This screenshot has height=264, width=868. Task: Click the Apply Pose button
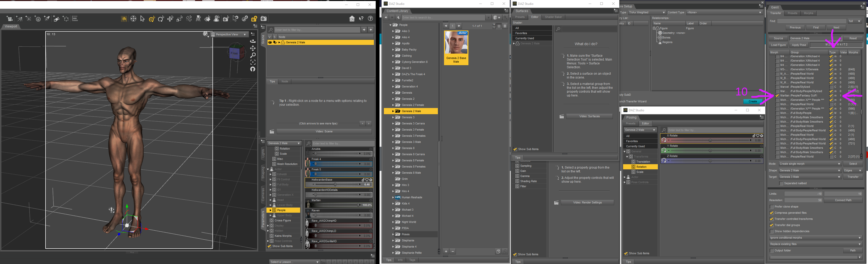(x=799, y=45)
